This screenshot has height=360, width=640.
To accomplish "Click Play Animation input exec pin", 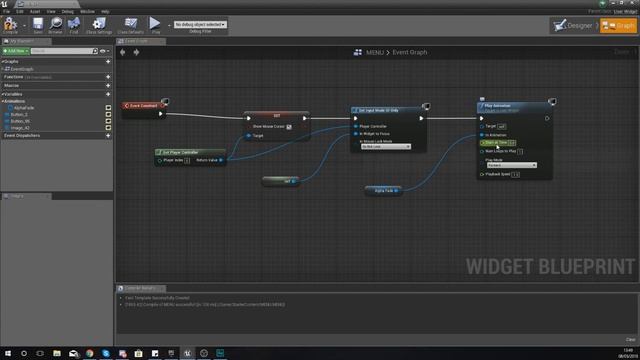I will pos(482,118).
